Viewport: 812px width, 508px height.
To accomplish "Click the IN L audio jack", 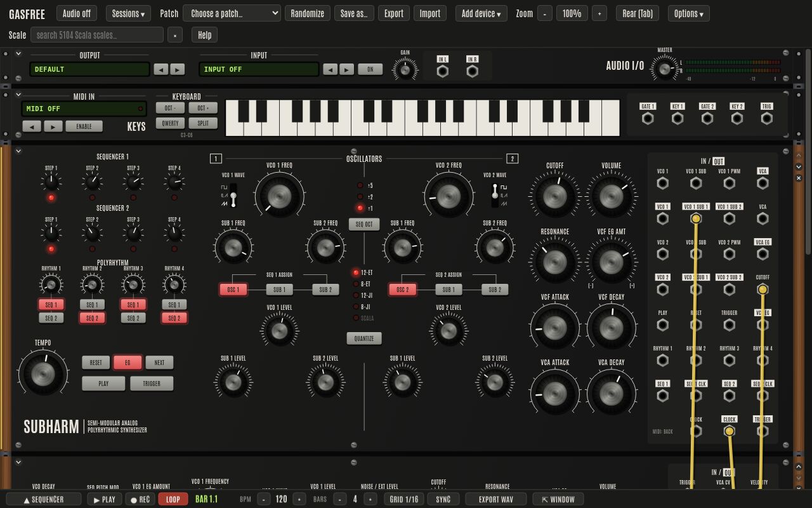I will (443, 71).
